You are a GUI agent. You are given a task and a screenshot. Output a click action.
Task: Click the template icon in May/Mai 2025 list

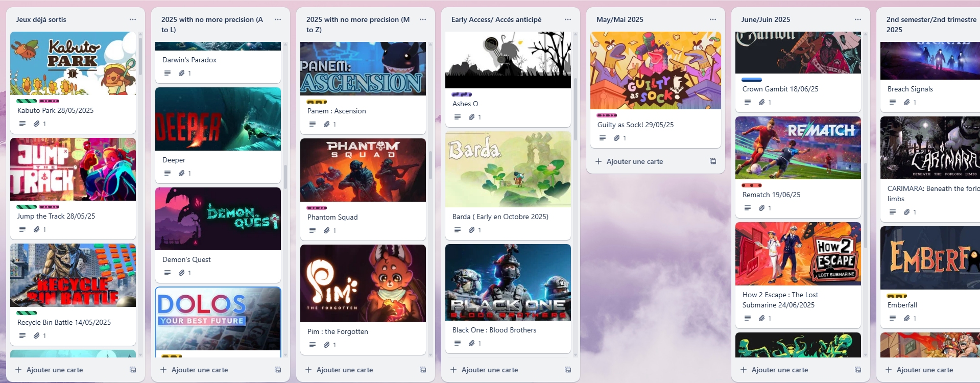[713, 161]
